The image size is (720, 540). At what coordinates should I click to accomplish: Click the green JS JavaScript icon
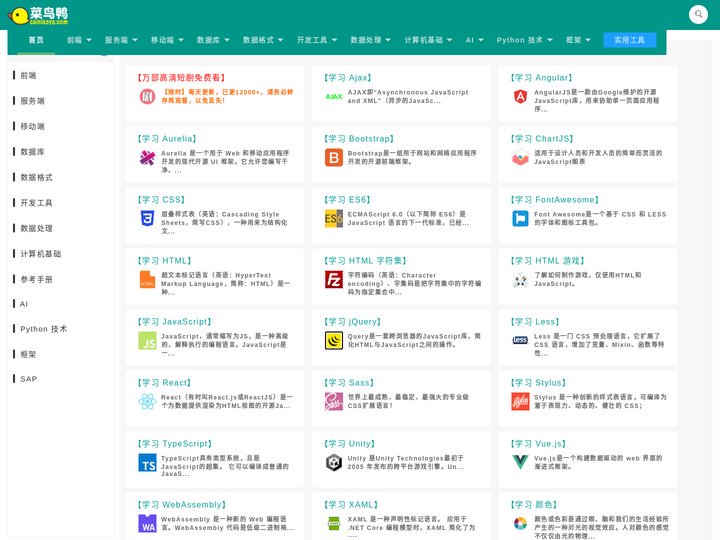click(147, 341)
